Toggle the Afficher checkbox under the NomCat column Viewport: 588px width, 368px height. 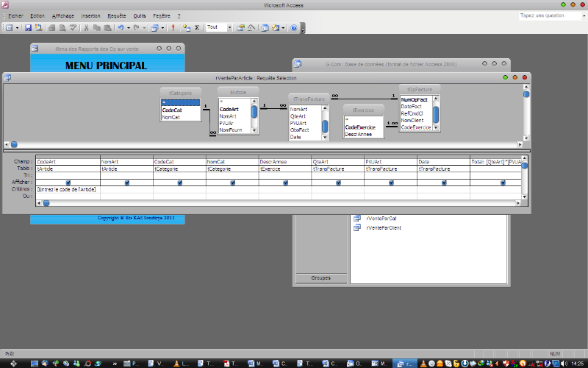233,183
